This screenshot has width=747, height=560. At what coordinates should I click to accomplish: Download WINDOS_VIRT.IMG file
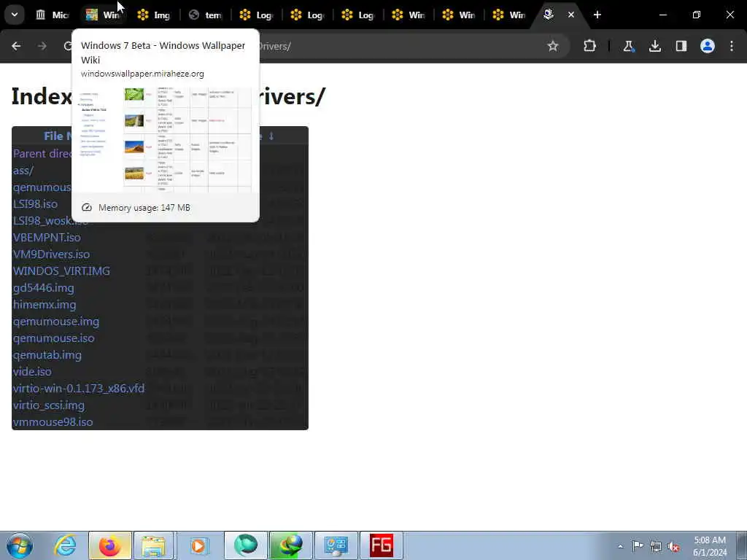[61, 271]
